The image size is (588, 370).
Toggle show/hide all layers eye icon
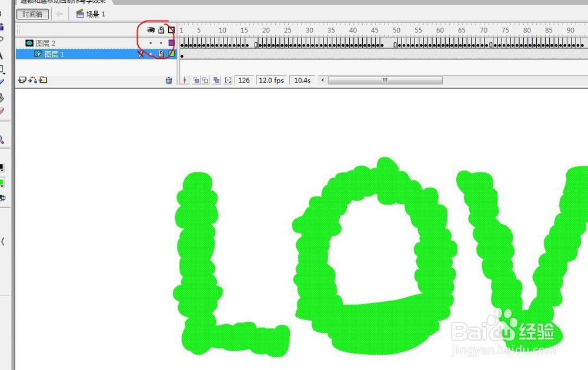tap(151, 30)
